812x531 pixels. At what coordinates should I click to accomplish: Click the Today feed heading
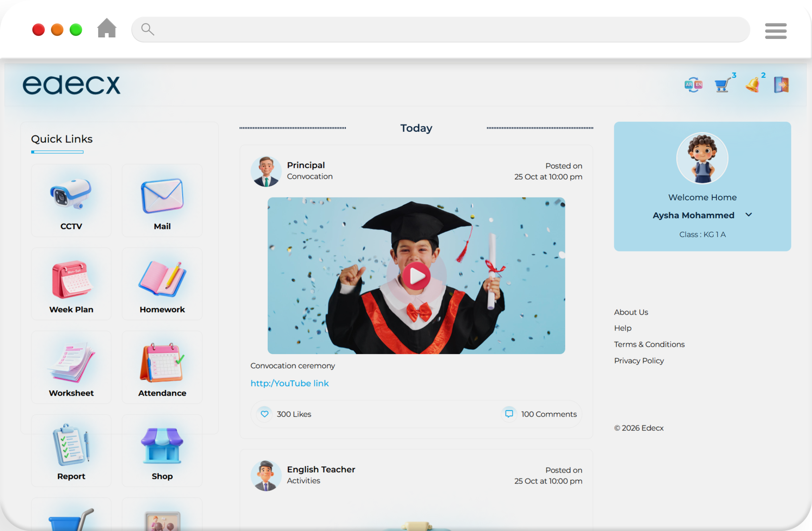416,128
